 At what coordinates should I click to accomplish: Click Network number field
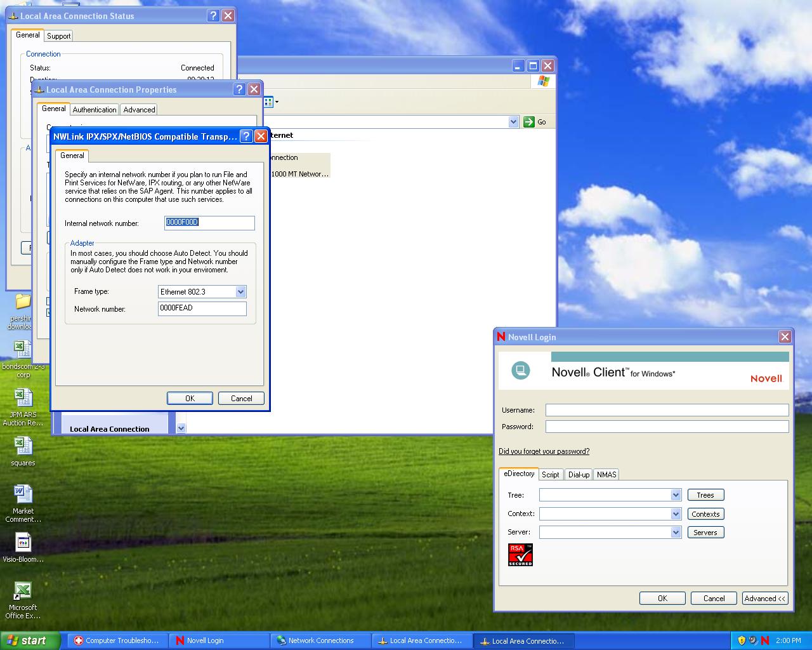[202, 308]
